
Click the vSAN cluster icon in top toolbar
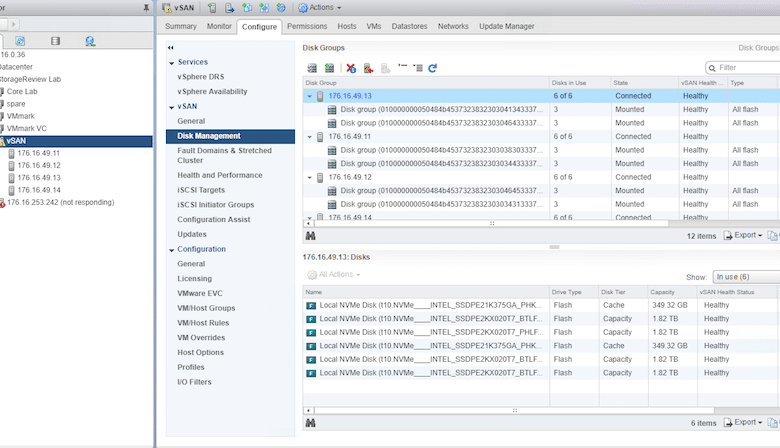(167, 7)
